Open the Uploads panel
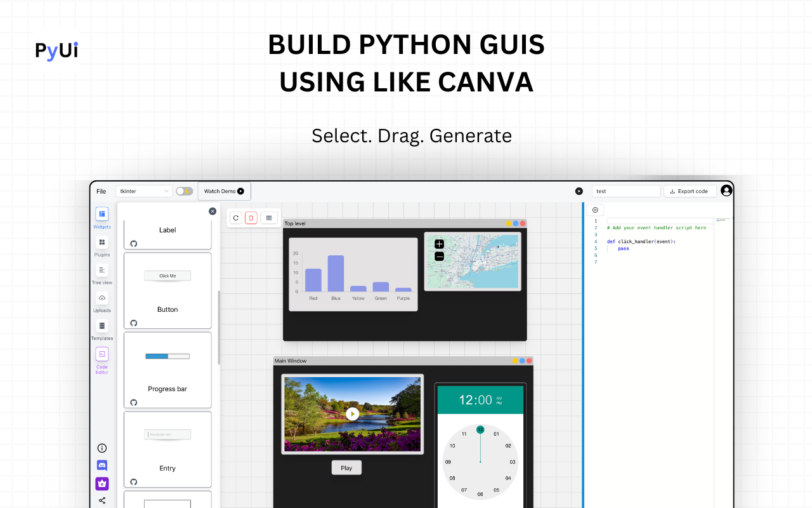The width and height of the screenshot is (812, 508). click(x=101, y=302)
